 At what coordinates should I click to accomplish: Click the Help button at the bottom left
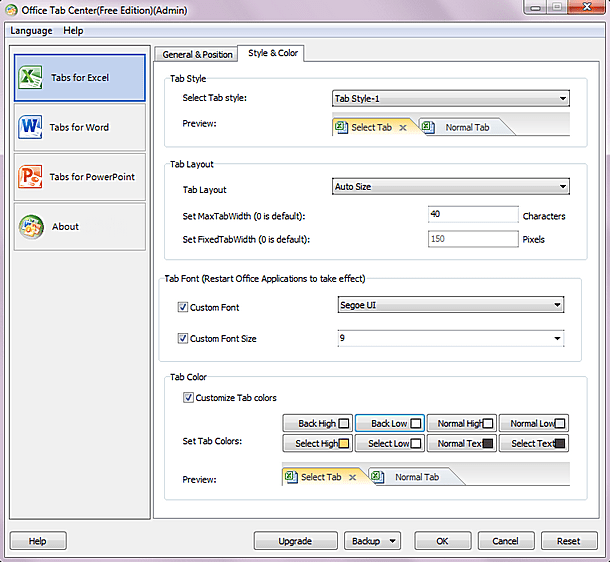click(x=38, y=541)
